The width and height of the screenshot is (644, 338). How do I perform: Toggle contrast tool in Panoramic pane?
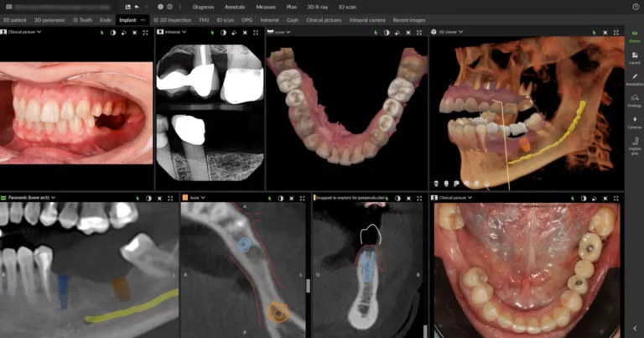click(x=148, y=198)
